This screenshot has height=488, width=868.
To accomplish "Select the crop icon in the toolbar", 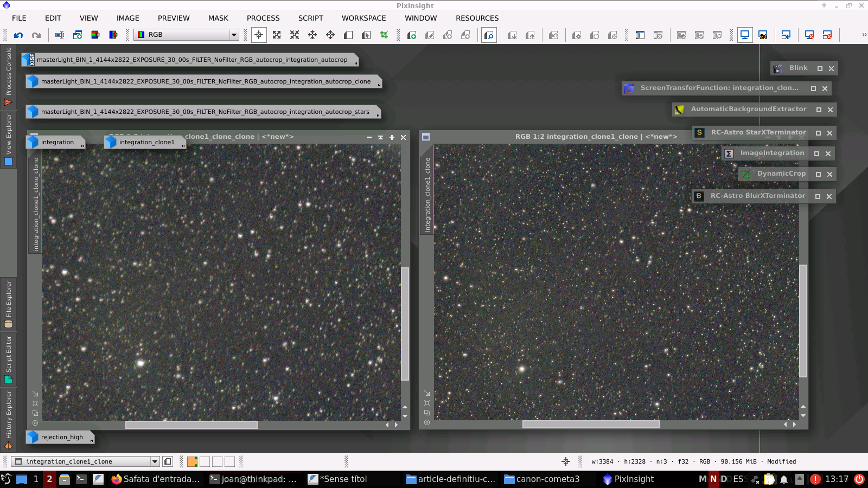I will (x=384, y=35).
